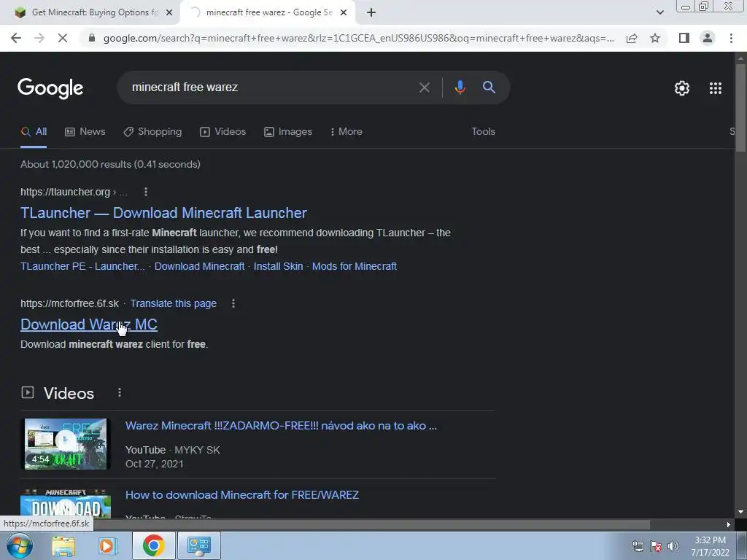Viewport: 747px width, 560px height.
Task: Open the TLauncher PE sitelink
Action: (x=82, y=266)
